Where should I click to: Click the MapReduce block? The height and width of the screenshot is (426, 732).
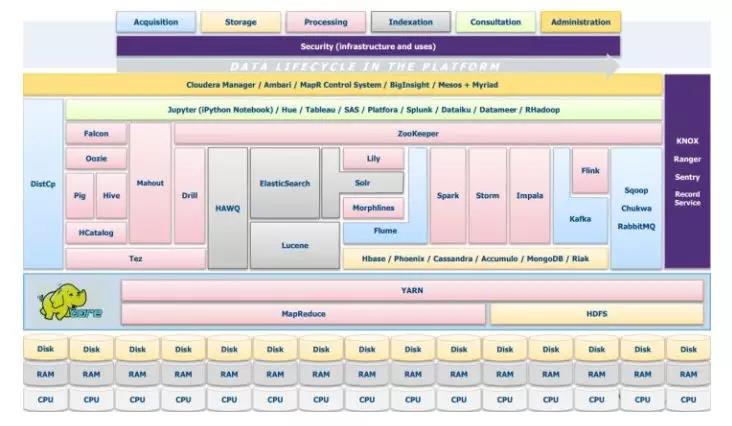click(304, 314)
